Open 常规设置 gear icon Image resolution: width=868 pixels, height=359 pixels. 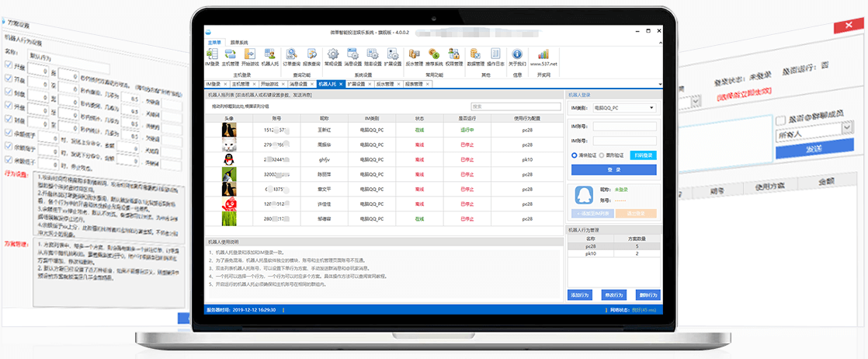coord(334,55)
